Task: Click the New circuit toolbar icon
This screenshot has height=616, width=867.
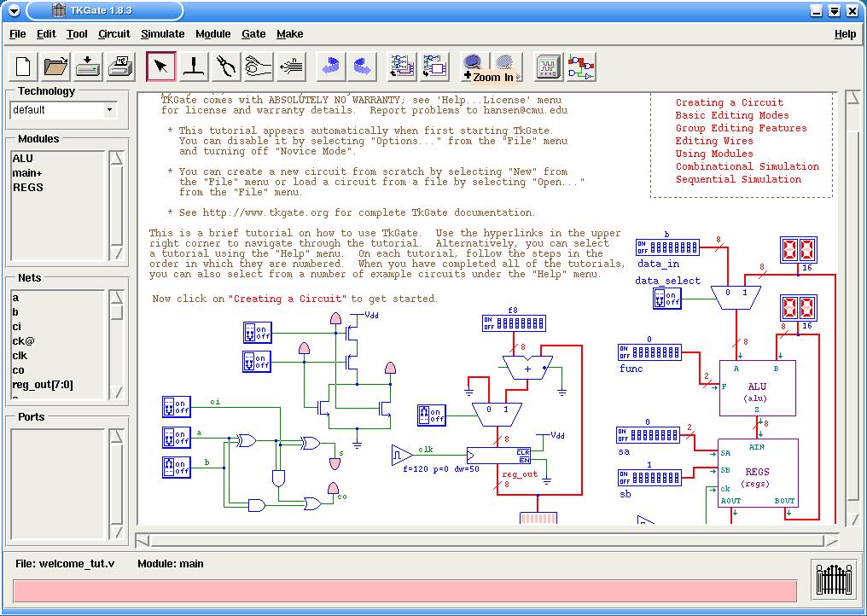Action: pos(23,67)
